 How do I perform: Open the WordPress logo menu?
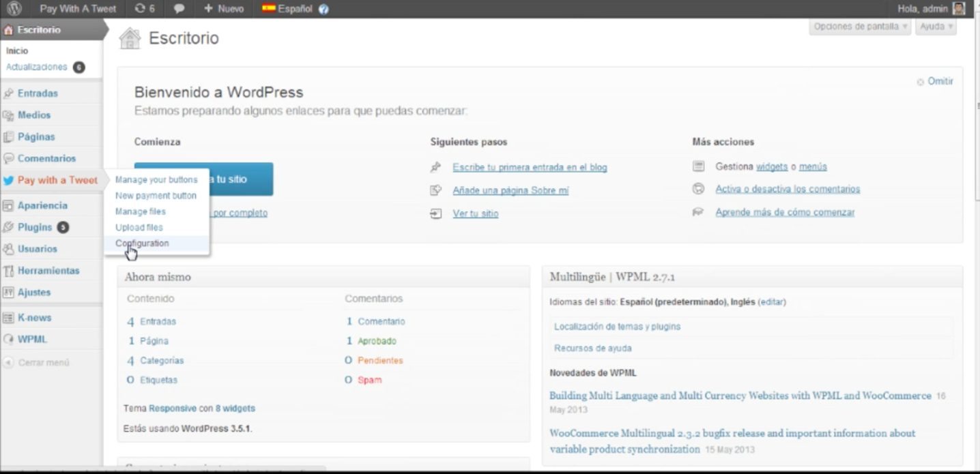tap(14, 9)
